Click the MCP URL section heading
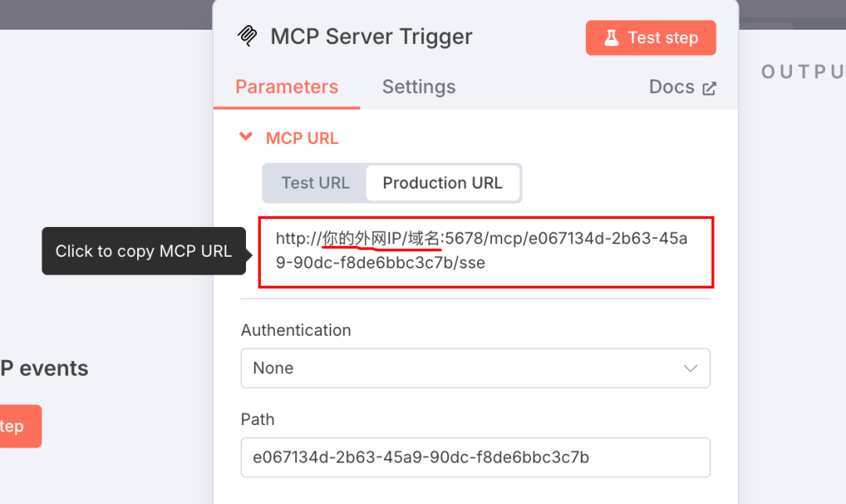Screen dimensions: 846x504 [x=302, y=138]
